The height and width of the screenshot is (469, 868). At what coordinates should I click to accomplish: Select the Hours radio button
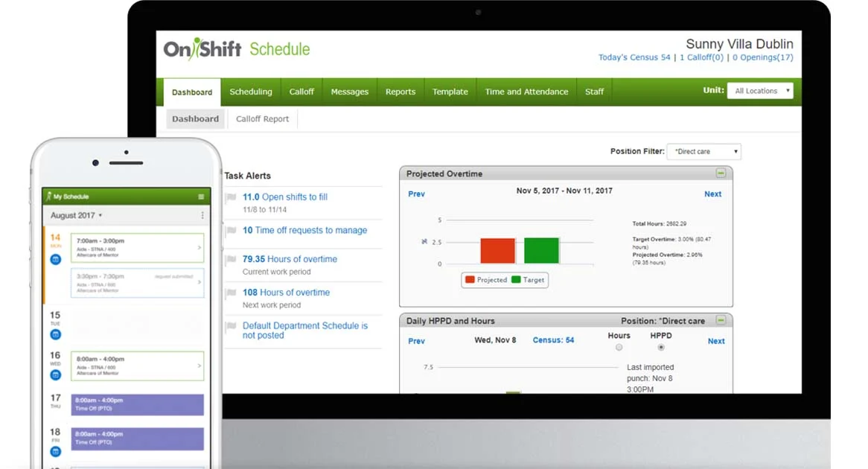coord(619,348)
